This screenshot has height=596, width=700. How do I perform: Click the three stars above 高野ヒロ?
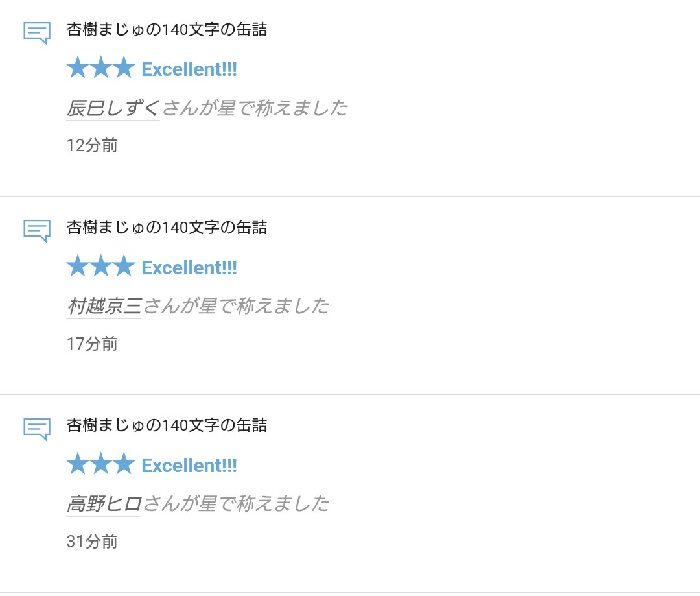click(x=100, y=464)
